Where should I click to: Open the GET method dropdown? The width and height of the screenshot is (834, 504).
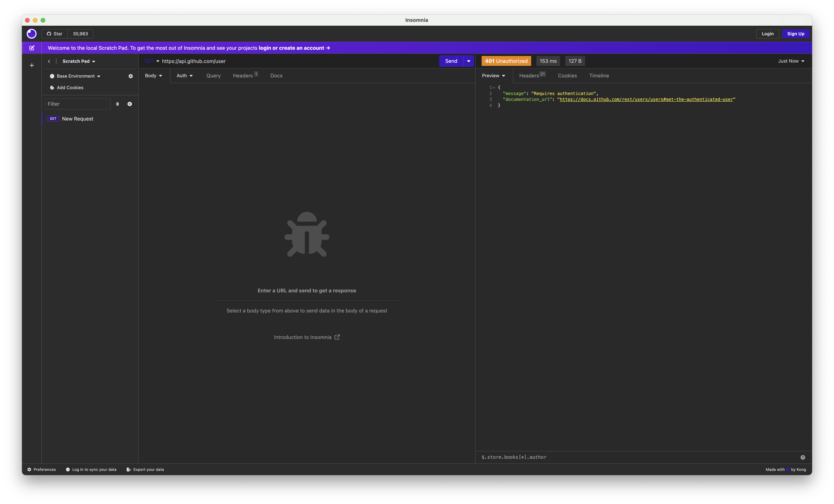(x=152, y=61)
